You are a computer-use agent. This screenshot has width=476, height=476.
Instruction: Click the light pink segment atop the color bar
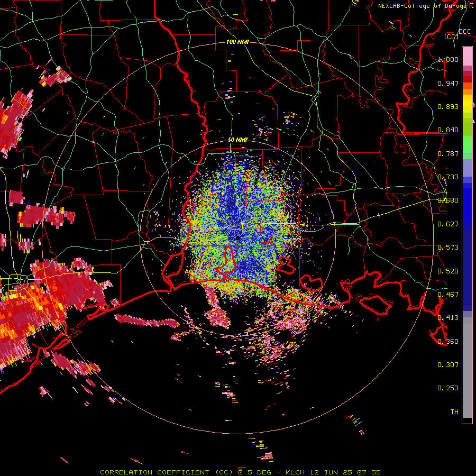point(467,56)
